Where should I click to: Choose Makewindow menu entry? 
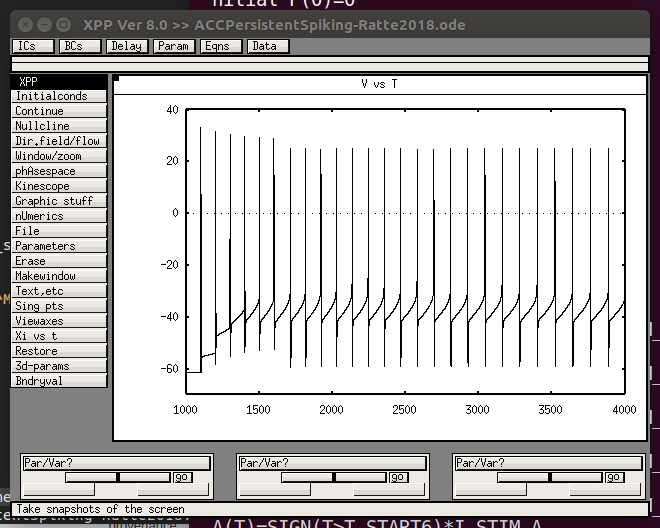tap(59, 276)
